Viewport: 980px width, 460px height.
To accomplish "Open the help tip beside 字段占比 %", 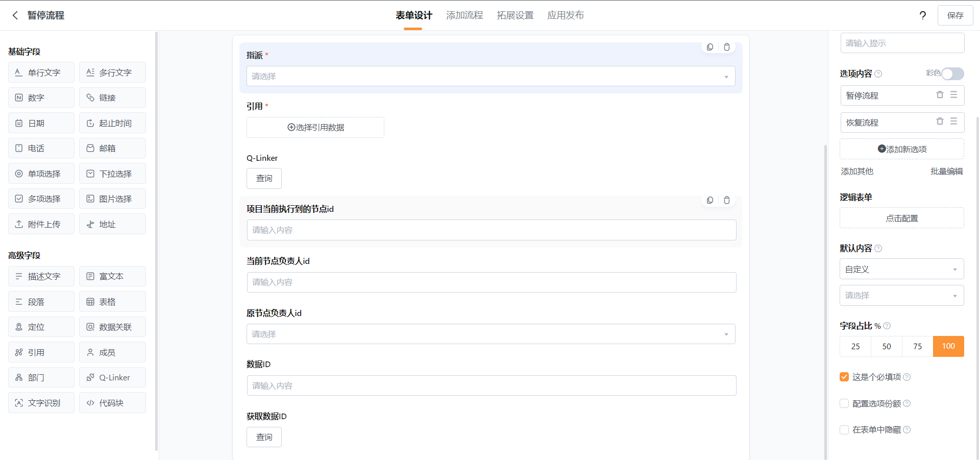I will pyautogui.click(x=887, y=326).
